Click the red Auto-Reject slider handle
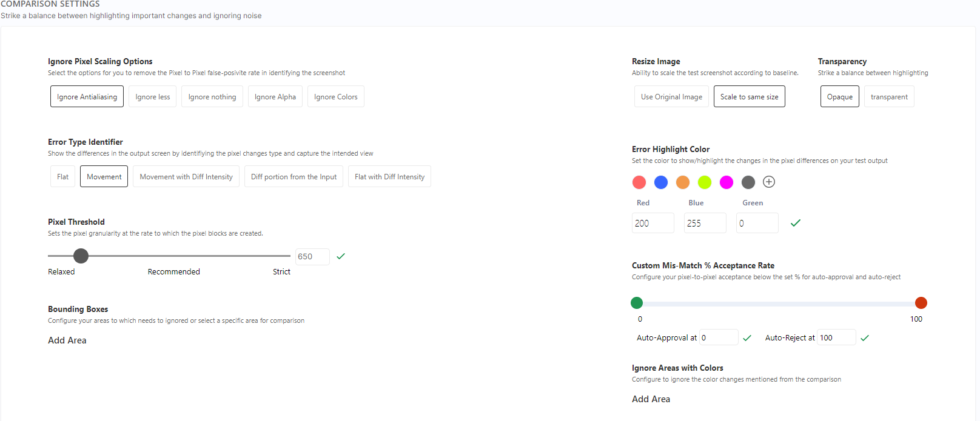The width and height of the screenshot is (980, 421). [921, 303]
